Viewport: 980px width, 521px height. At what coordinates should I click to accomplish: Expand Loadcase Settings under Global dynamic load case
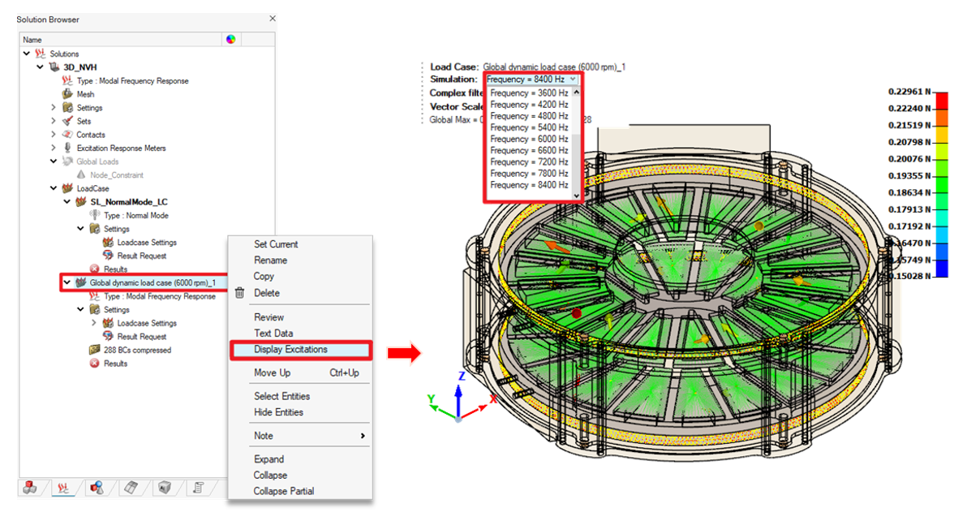pyautogui.click(x=94, y=323)
